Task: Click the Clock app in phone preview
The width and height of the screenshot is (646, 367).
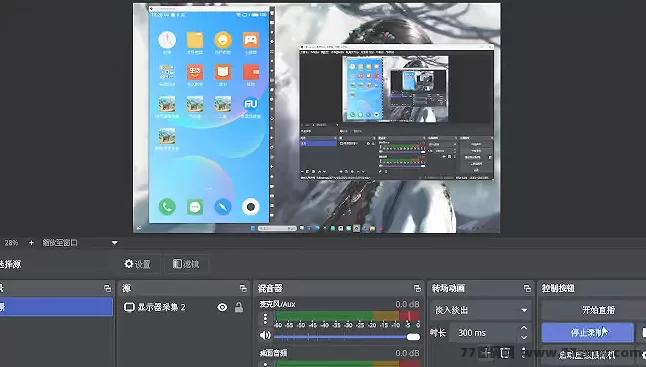Action: 167,40
